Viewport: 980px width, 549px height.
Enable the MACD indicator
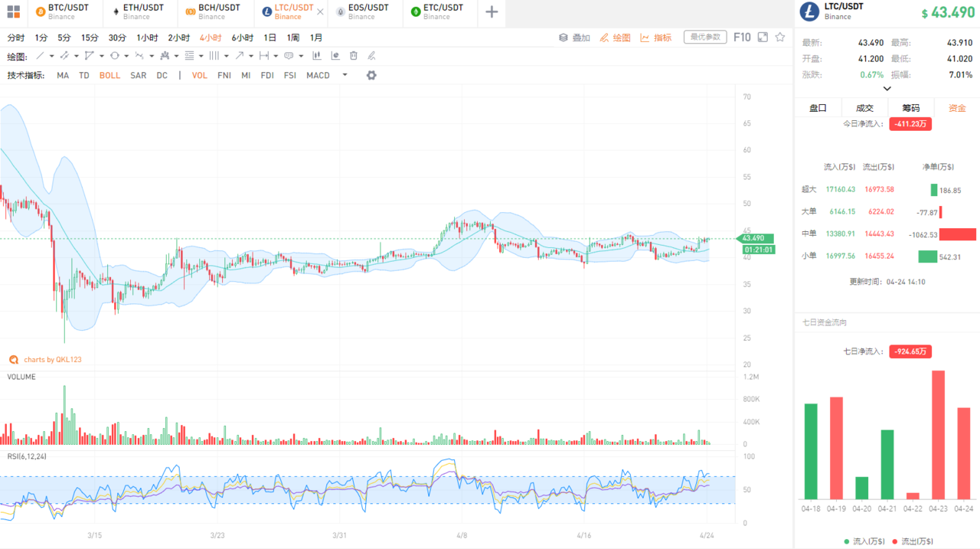[x=318, y=75]
